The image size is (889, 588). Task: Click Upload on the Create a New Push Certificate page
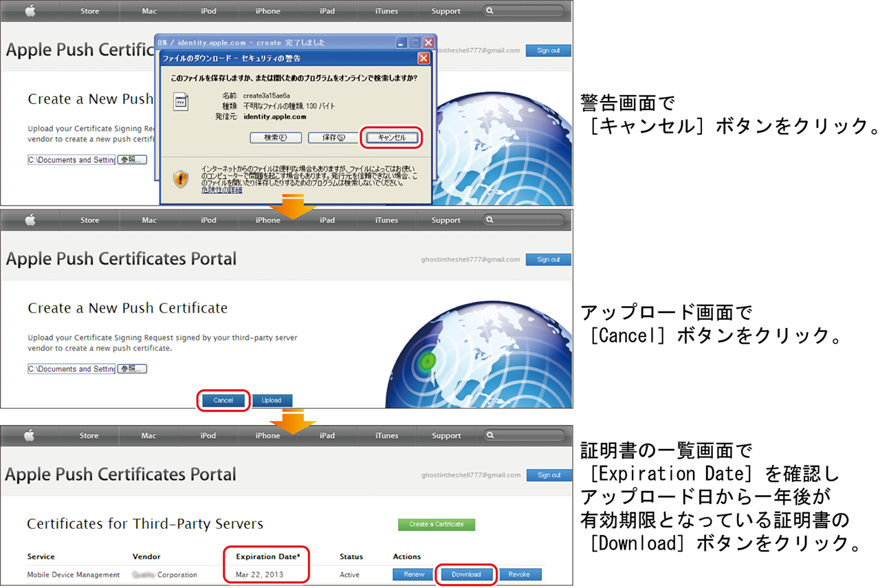(x=272, y=400)
